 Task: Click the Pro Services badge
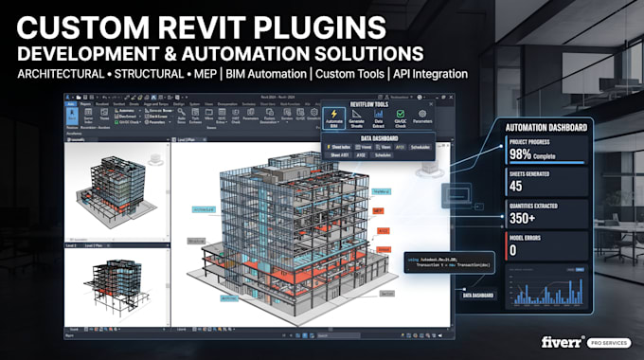[x=609, y=343]
